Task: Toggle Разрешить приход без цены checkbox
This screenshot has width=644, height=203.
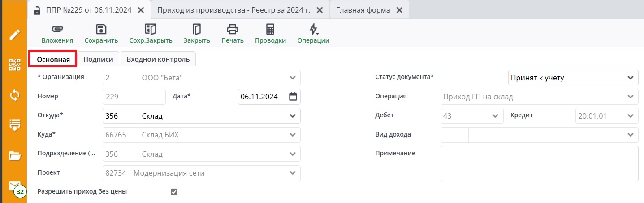Action: point(174,192)
